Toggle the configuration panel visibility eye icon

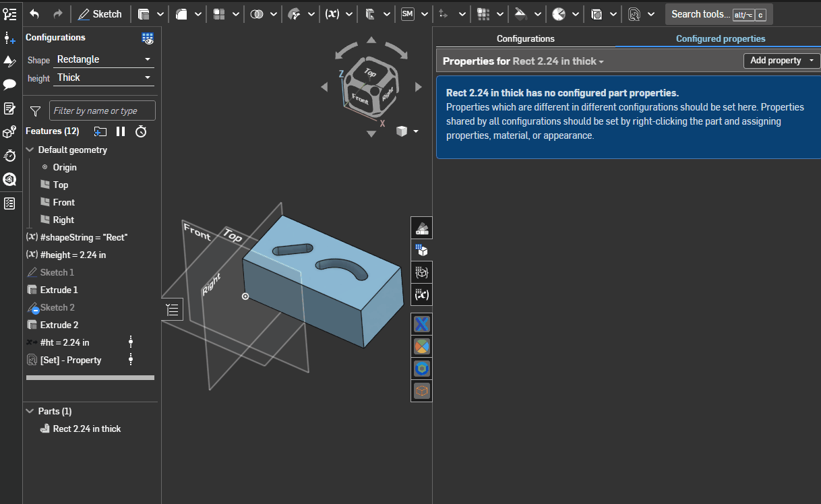point(148,38)
